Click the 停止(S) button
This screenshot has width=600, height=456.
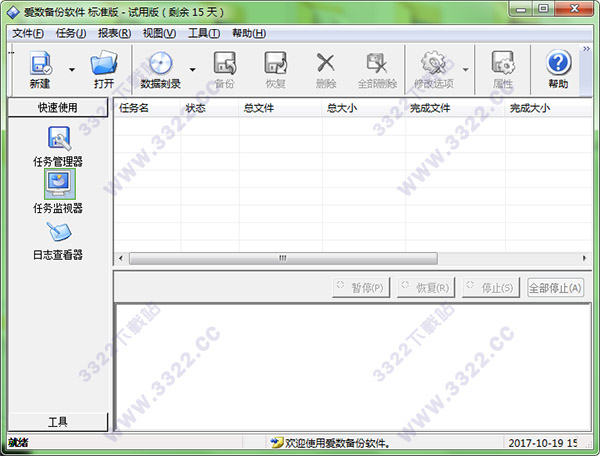[491, 288]
